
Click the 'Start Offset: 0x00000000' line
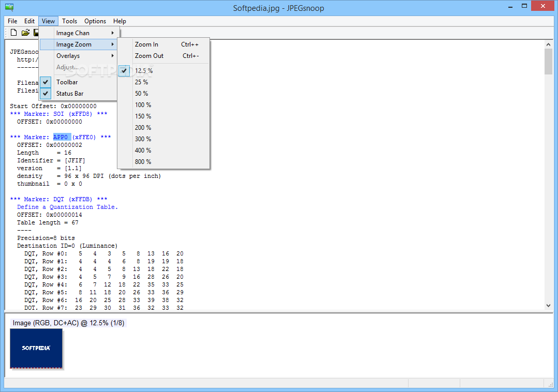point(53,106)
